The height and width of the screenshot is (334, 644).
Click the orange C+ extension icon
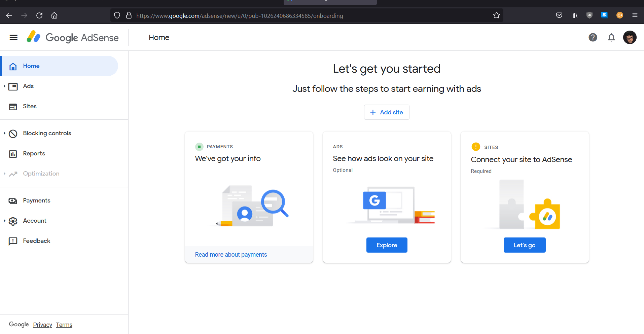tap(619, 15)
